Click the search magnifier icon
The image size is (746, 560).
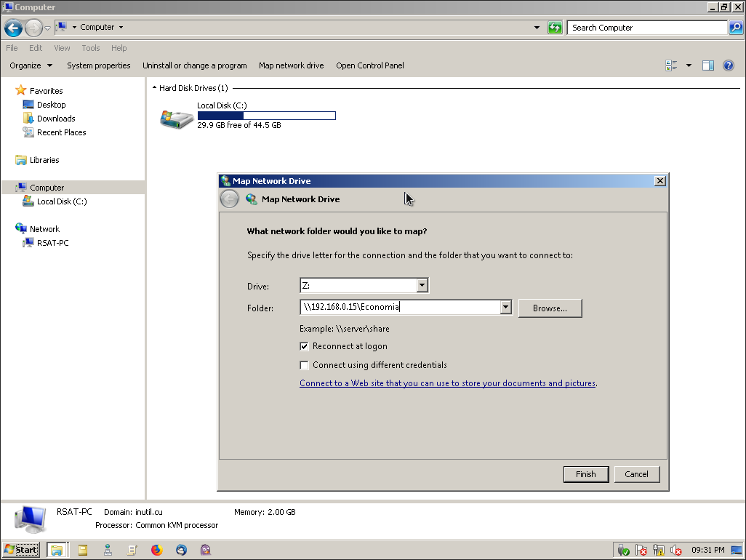coord(736,28)
